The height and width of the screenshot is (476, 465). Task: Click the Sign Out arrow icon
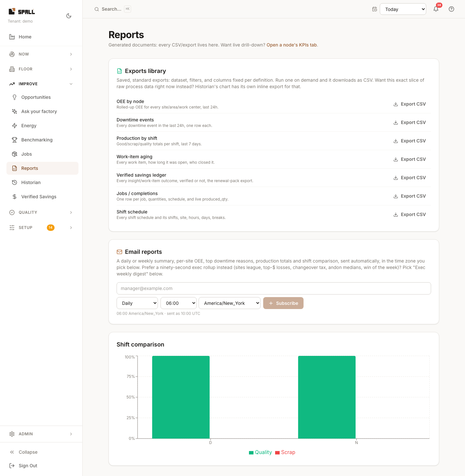(x=12, y=466)
